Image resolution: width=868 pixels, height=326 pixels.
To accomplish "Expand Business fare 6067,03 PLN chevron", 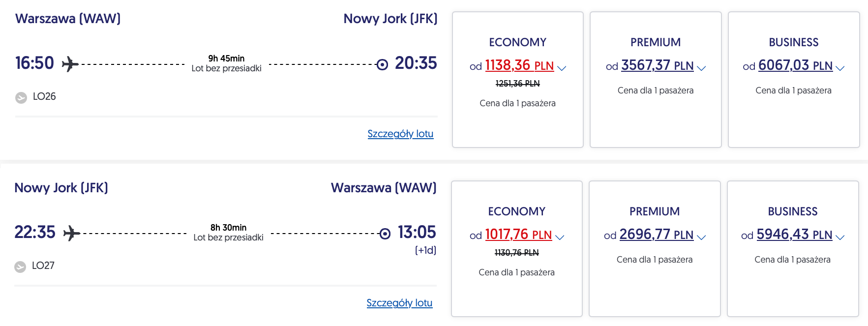I will [x=840, y=68].
